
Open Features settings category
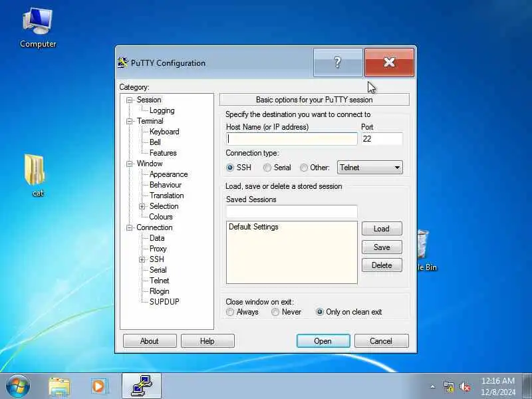[163, 153]
